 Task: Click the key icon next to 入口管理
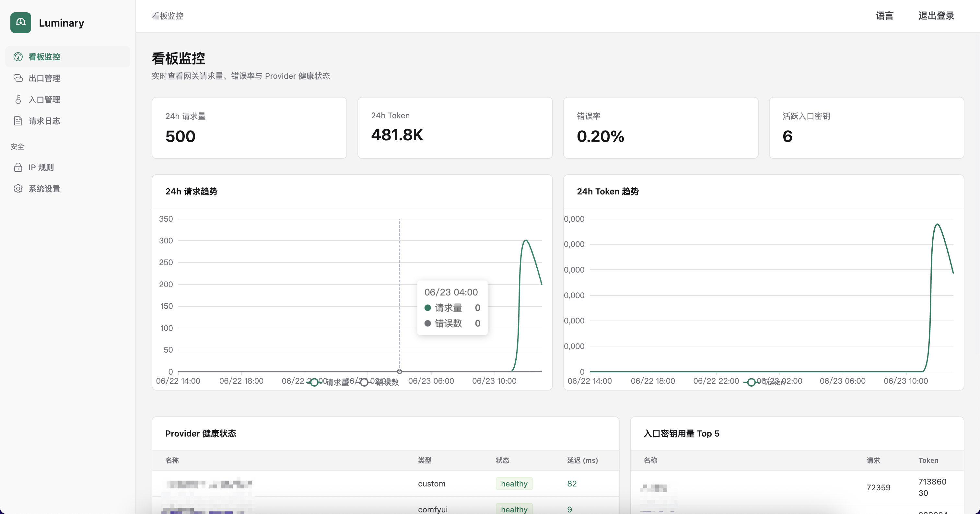[18, 99]
